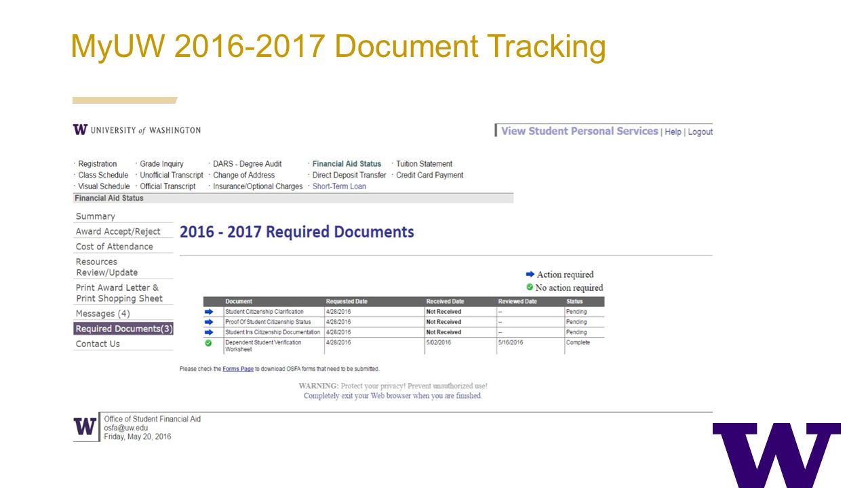This screenshot has width=868, height=488.
Task: Click Student Citizenship Clarification document name
Action: 264,312
